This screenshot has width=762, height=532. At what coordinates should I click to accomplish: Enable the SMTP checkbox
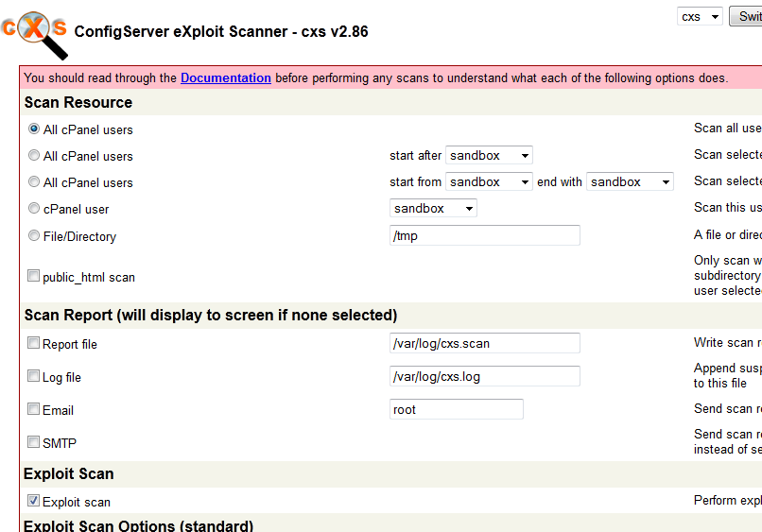click(33, 442)
